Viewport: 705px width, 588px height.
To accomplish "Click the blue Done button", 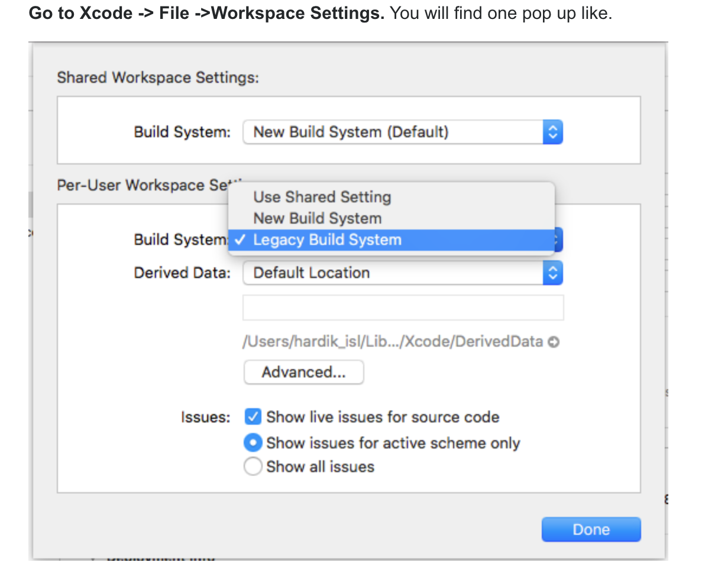I will click(590, 529).
